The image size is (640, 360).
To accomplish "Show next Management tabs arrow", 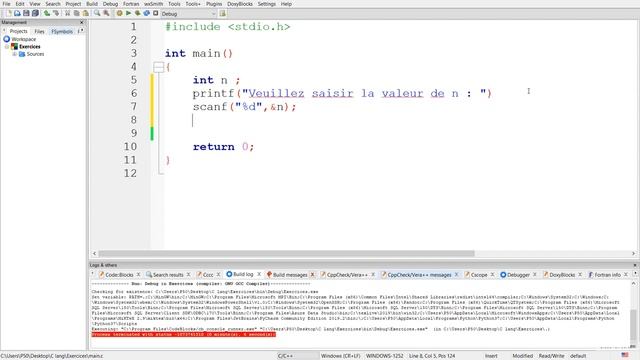I will pyautogui.click(x=82, y=31).
